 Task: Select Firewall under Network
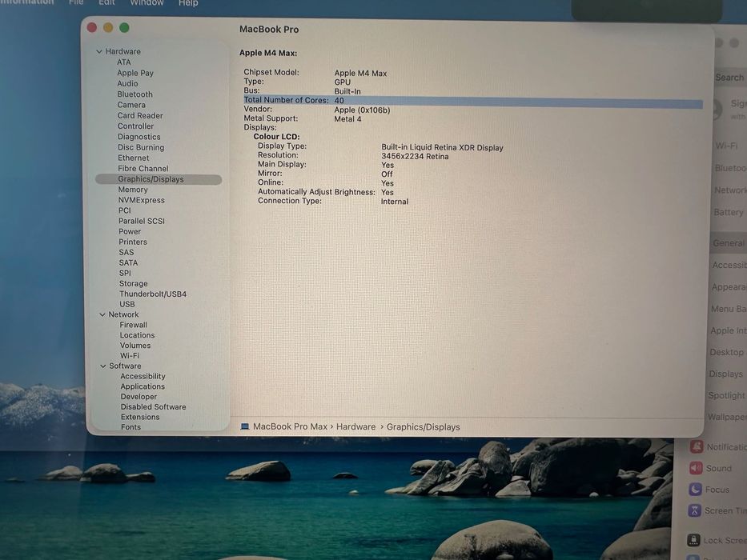click(134, 325)
